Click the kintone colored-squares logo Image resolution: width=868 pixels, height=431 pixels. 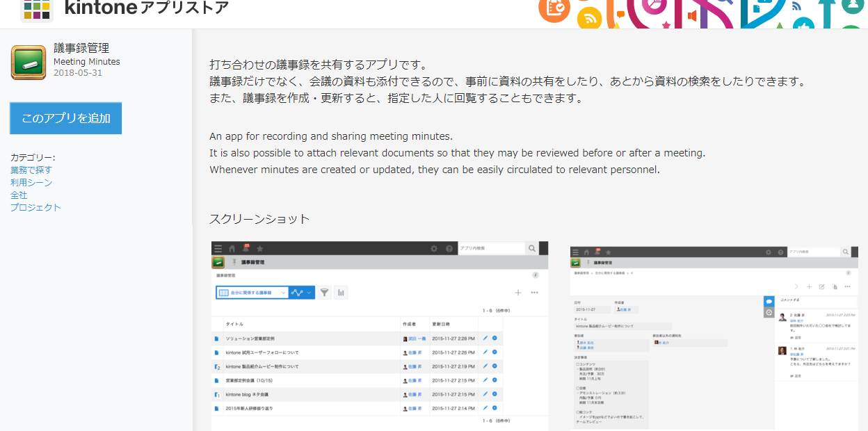coord(37,9)
